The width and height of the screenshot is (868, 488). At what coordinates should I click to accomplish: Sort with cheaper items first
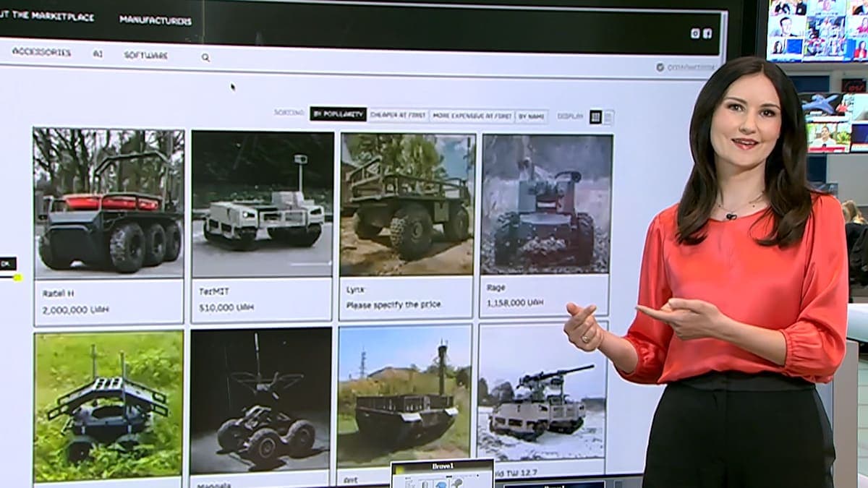tap(398, 115)
